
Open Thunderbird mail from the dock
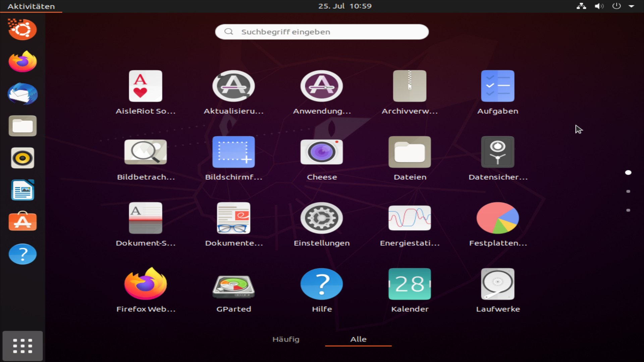click(22, 94)
